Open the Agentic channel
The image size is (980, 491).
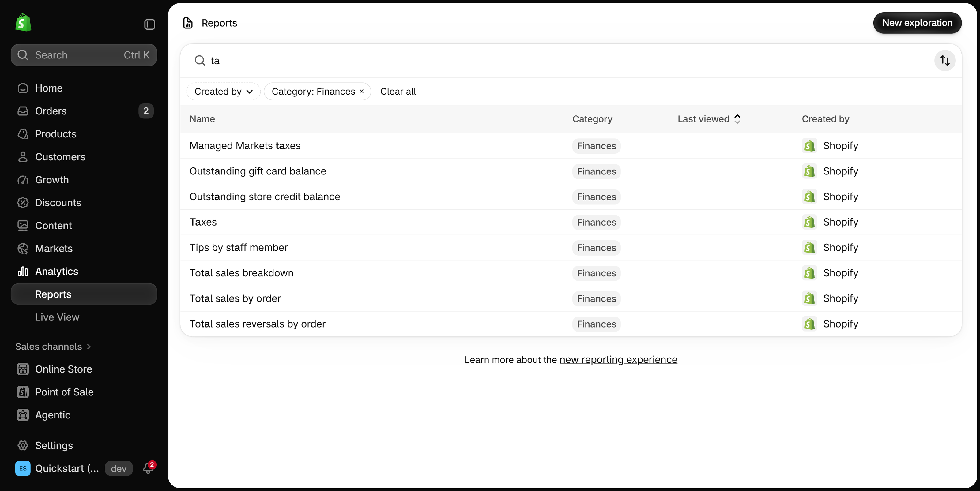(x=84, y=415)
